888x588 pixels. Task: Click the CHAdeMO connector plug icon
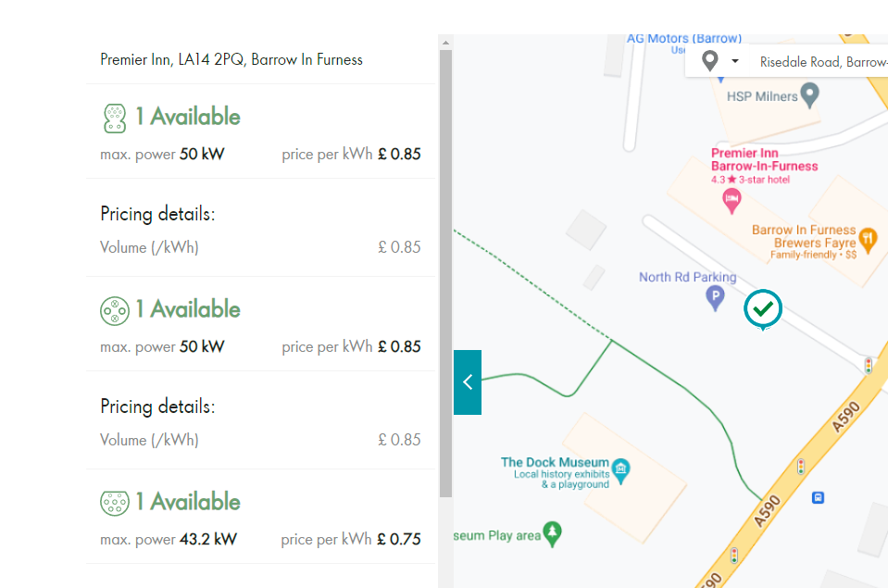[x=114, y=309]
